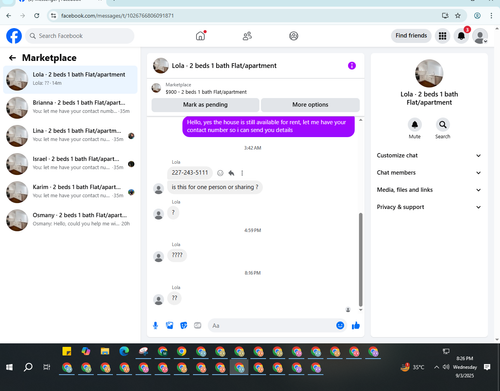Reload the browser page
The height and width of the screenshot is (391, 500).
point(37,16)
